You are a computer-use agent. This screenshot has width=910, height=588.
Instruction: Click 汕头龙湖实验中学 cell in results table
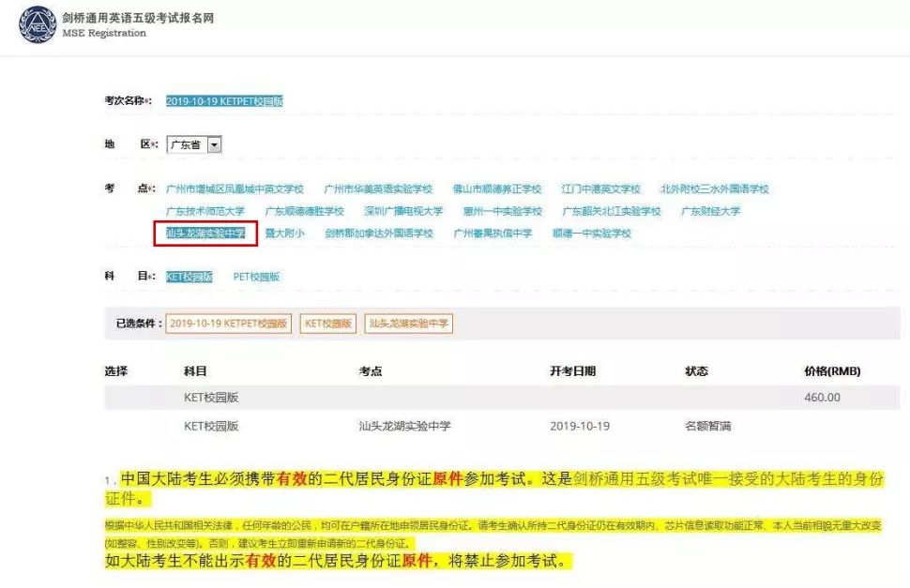click(404, 426)
